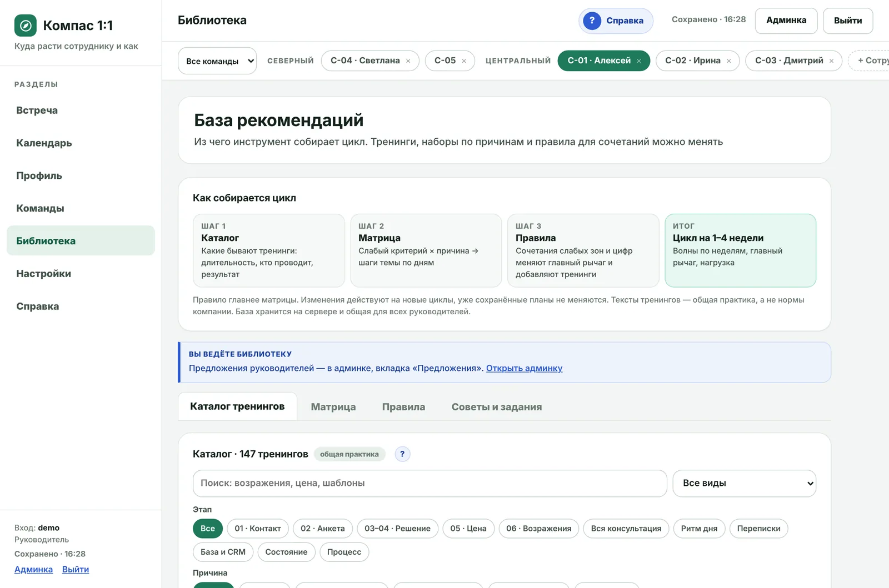The height and width of the screenshot is (588, 889).
Task: Go to the Профиль section
Action: pos(81,175)
